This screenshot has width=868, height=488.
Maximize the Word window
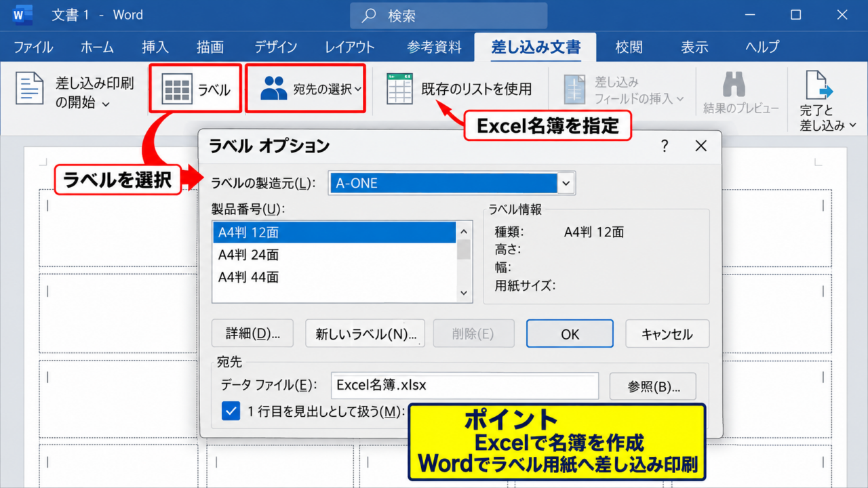click(x=796, y=15)
